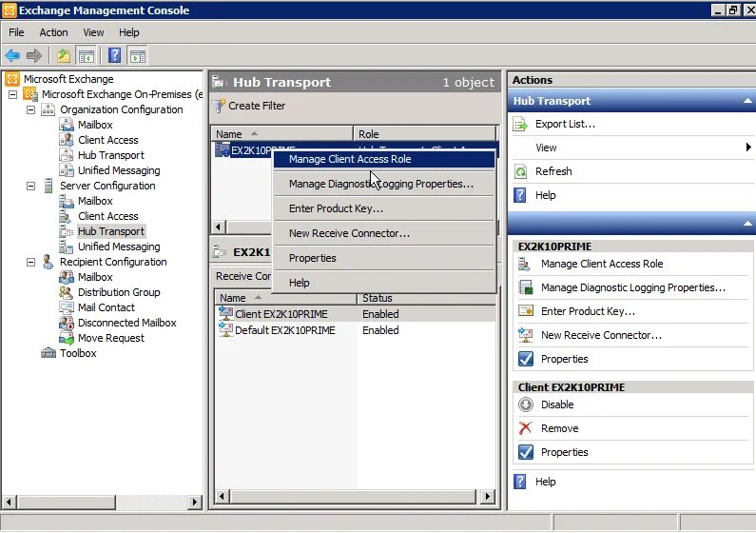Viewport: 756px width, 533px height.
Task: Click the left arrow of the tree pane scrollbar
Action: pyautogui.click(x=9, y=503)
